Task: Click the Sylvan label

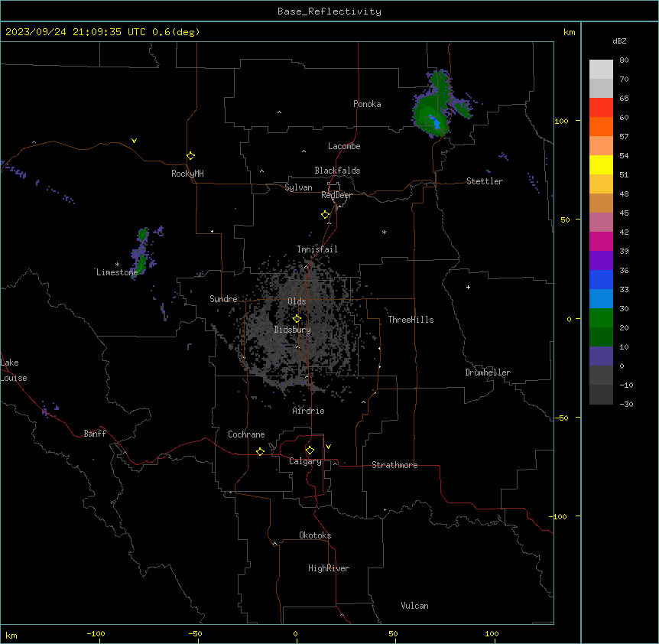Action: click(298, 187)
